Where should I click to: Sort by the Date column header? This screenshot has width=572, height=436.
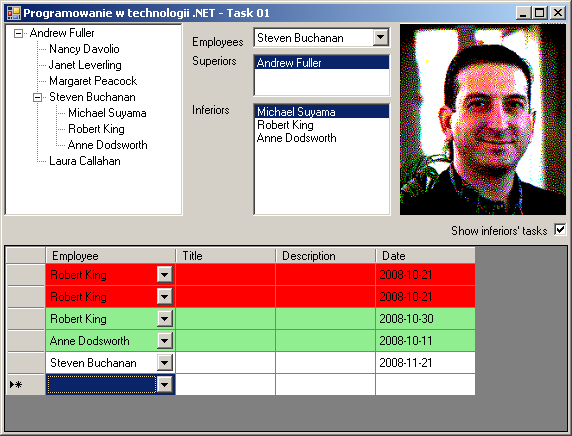tap(425, 256)
